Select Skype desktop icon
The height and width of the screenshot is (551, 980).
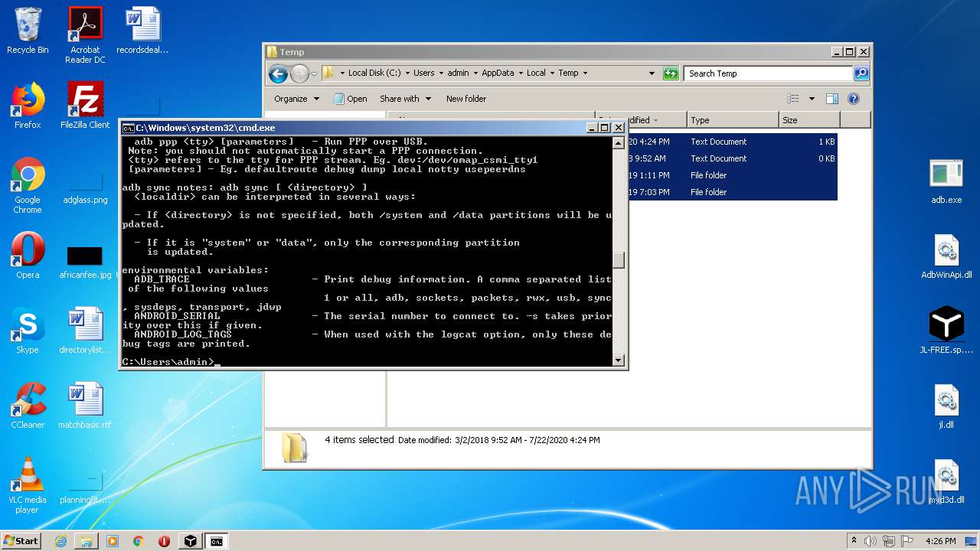point(28,331)
